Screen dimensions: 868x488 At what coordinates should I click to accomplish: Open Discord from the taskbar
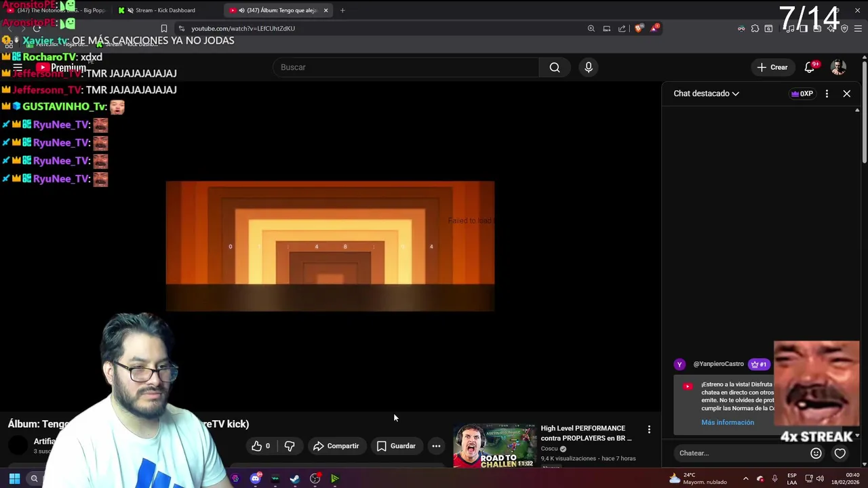(256, 479)
